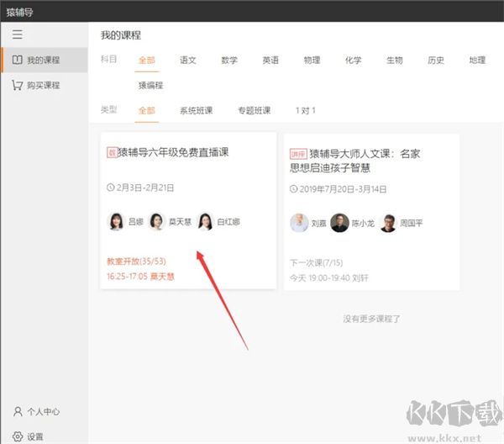The height and width of the screenshot is (444, 504).
Task: Switch type filter to 系统班课
Action: coord(196,110)
